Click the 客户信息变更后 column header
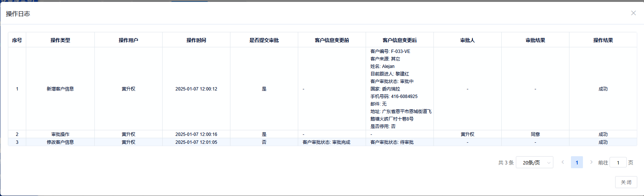Image resolution: width=644 pixels, height=196 pixels. [400, 40]
